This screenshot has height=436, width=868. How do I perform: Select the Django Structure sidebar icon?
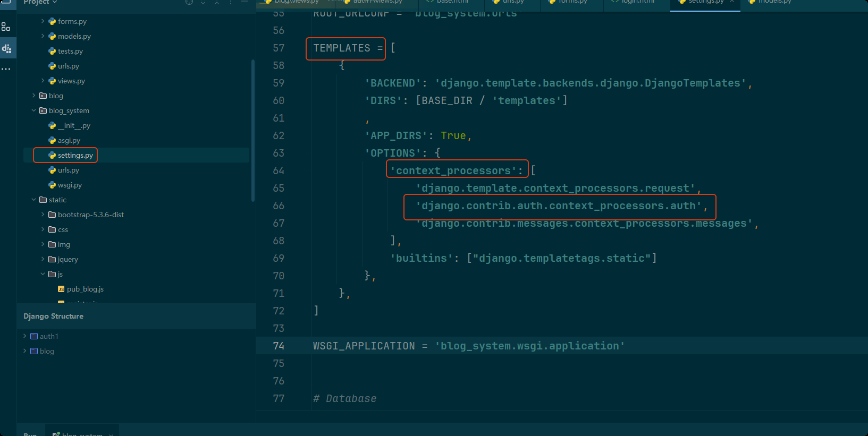click(x=7, y=48)
